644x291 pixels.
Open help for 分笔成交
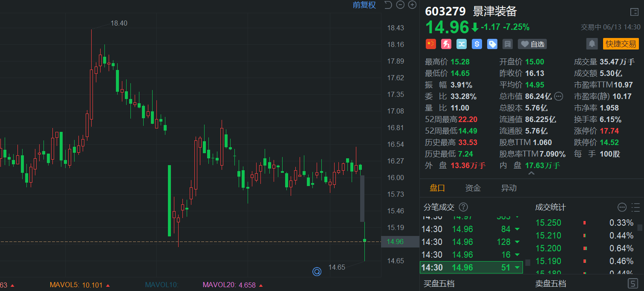tap(463, 207)
